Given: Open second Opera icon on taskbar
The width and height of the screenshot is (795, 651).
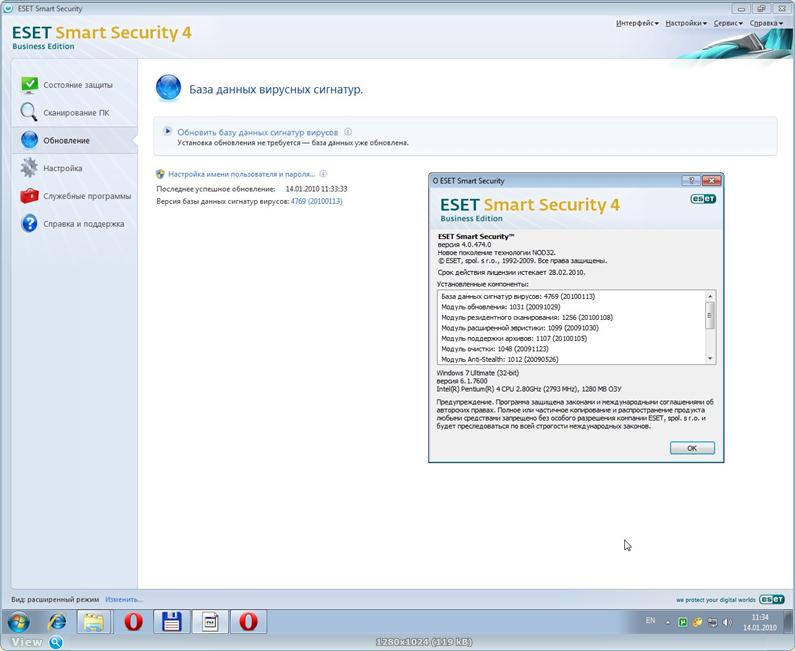Looking at the screenshot, I should 248,622.
